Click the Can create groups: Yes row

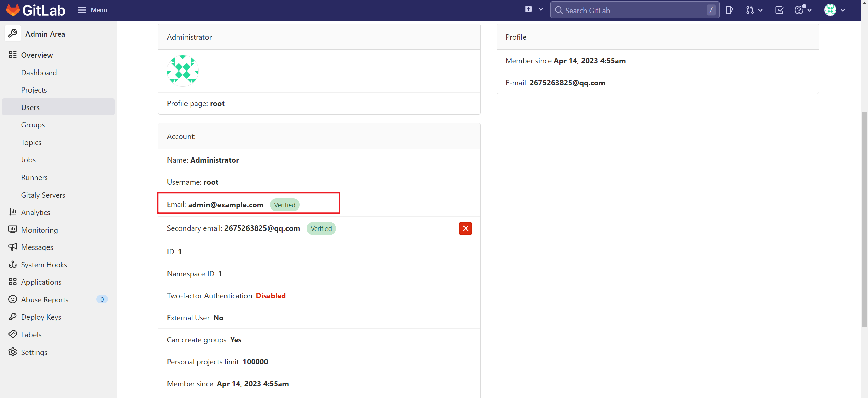click(x=319, y=340)
